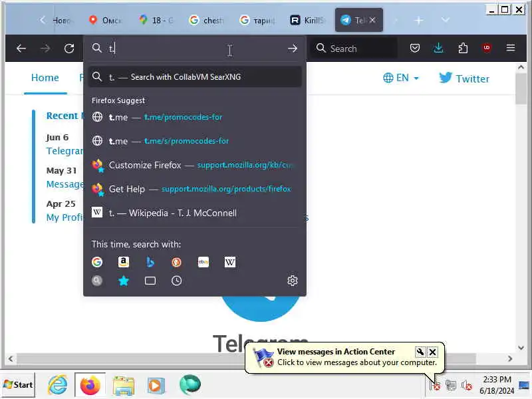Open the Pocket save icon

pyautogui.click(x=414, y=48)
